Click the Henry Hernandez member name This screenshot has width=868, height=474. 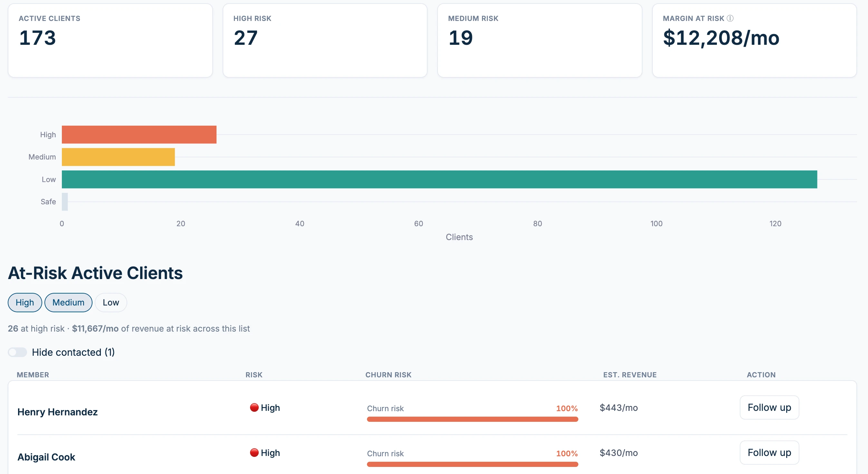click(58, 412)
